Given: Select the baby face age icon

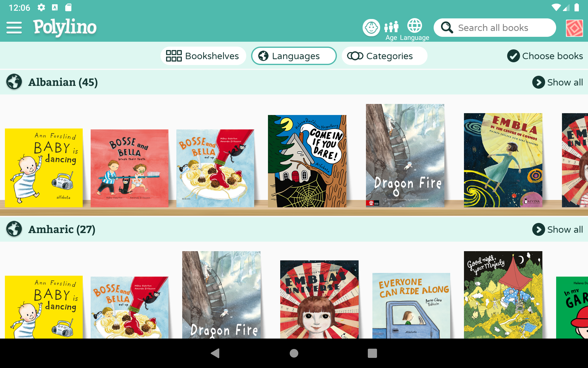Looking at the screenshot, I should tap(371, 28).
